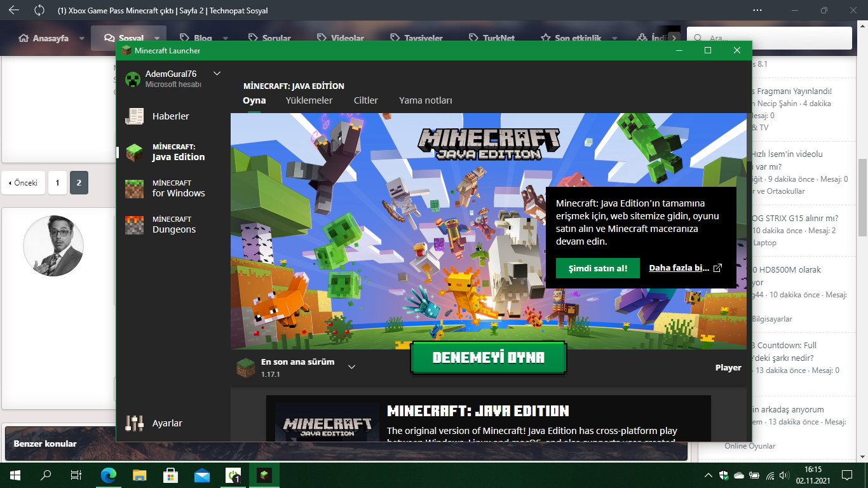The height and width of the screenshot is (488, 868).
Task: Click the AdemGural76 creeper avatar icon
Action: point(132,79)
